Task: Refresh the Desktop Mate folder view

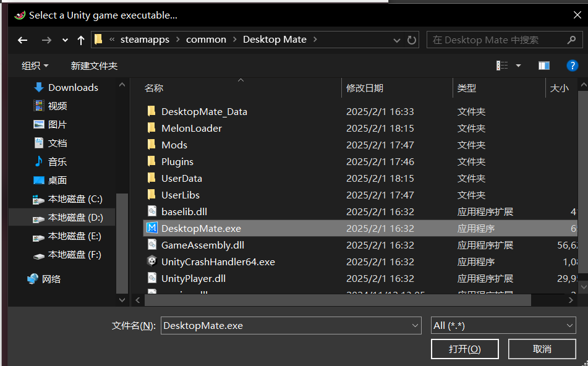Action: [x=412, y=40]
